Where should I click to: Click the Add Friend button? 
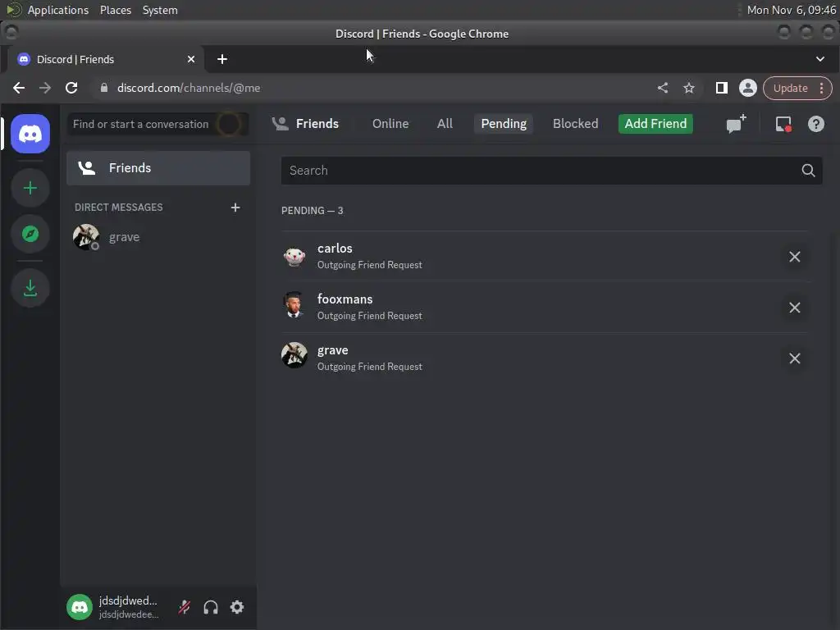[x=655, y=124]
